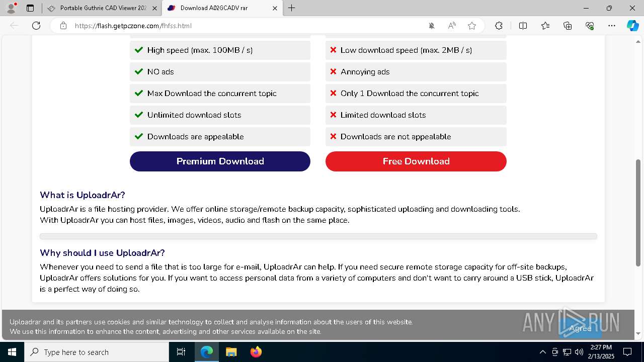
Task: Launch Firefox from taskbar
Action: click(256, 352)
